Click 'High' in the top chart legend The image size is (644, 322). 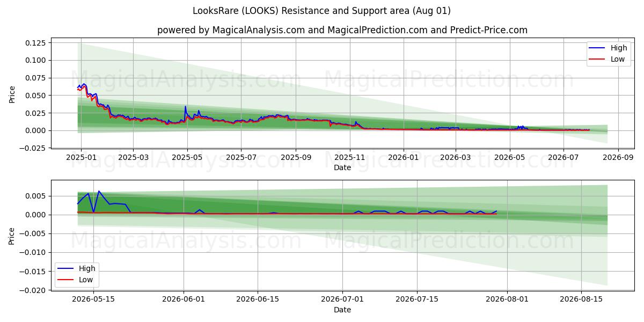(x=618, y=48)
